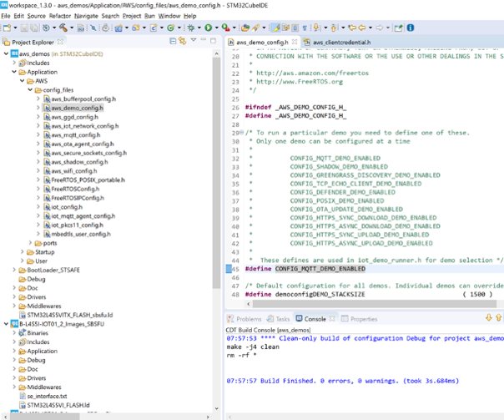
Task: Expand the Middlewares folder under aws_demos
Action: point(14,306)
